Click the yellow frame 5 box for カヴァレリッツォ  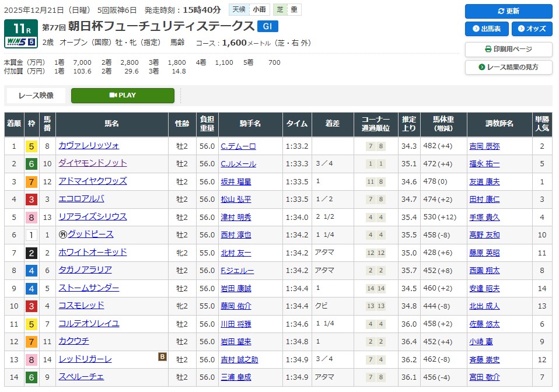(31, 146)
